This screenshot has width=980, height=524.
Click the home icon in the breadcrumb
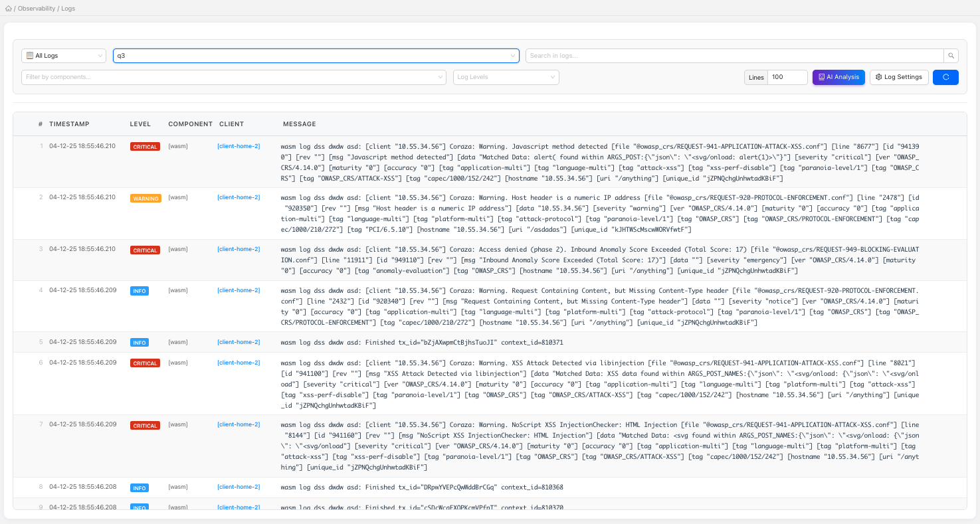pyautogui.click(x=8, y=9)
